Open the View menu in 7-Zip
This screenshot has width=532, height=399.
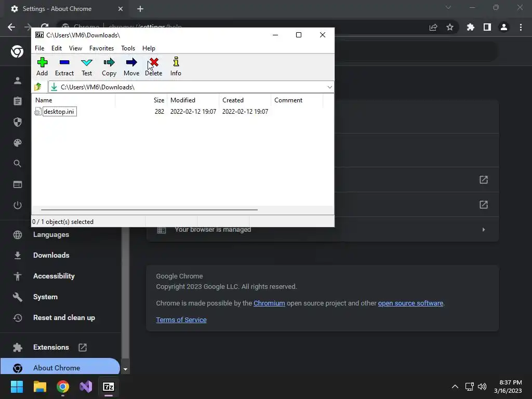(x=75, y=48)
